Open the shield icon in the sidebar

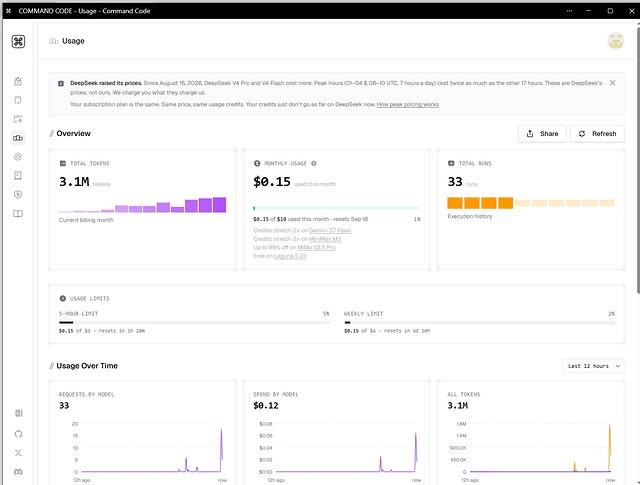click(x=18, y=195)
